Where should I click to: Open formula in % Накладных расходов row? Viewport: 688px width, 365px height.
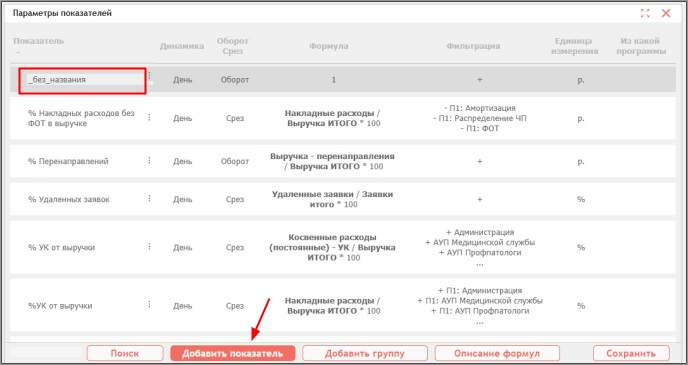pos(333,118)
